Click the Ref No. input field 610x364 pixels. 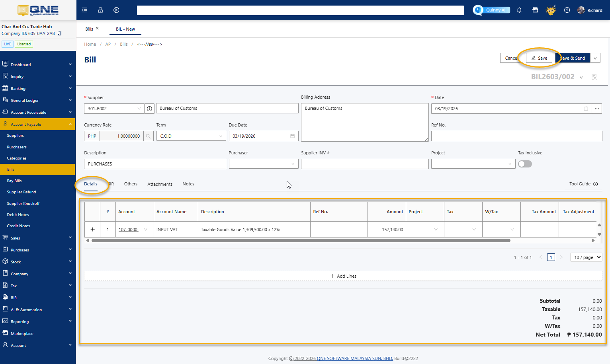tap(516, 136)
